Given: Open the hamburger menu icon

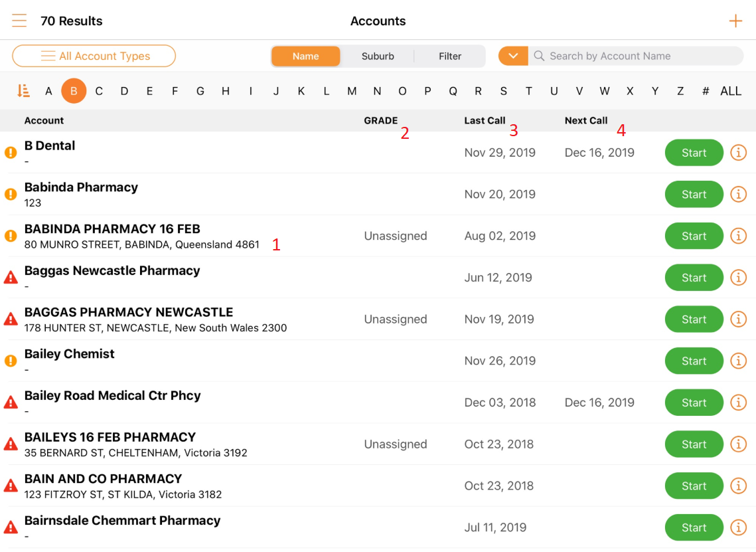Looking at the screenshot, I should (19, 21).
